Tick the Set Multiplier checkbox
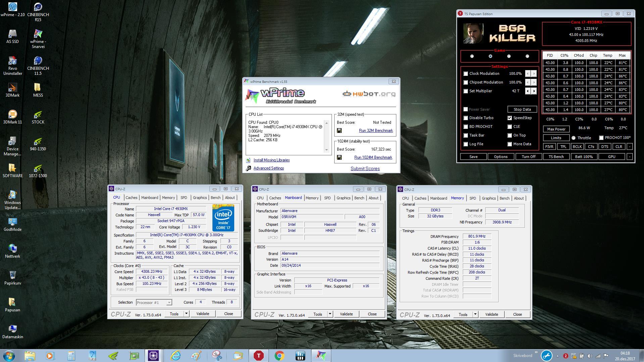 [x=465, y=91]
